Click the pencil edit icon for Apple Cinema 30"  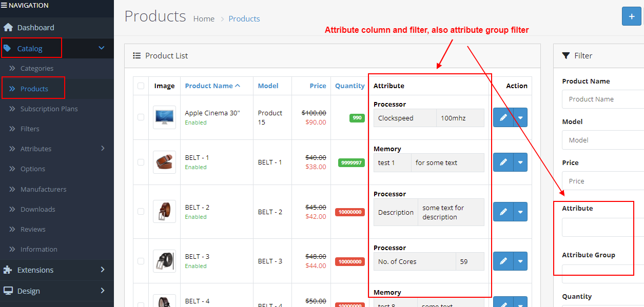click(x=503, y=118)
